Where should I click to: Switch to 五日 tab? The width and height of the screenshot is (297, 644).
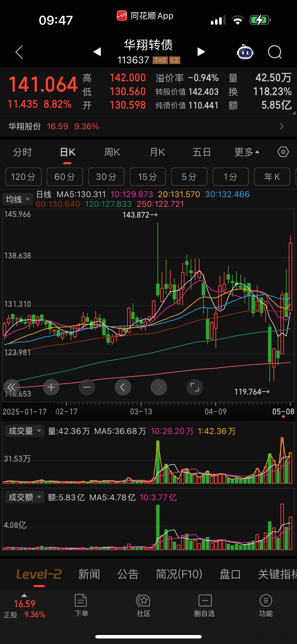[x=202, y=152]
